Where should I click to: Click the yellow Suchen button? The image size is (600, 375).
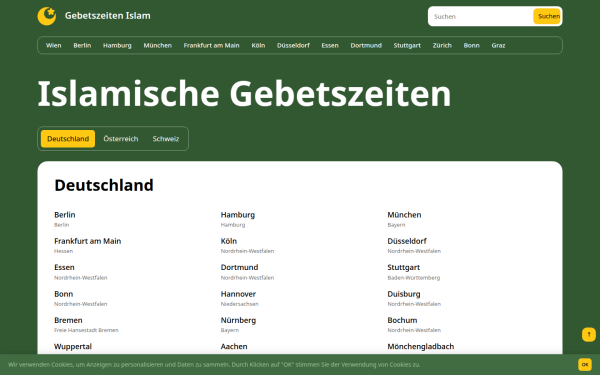(548, 16)
